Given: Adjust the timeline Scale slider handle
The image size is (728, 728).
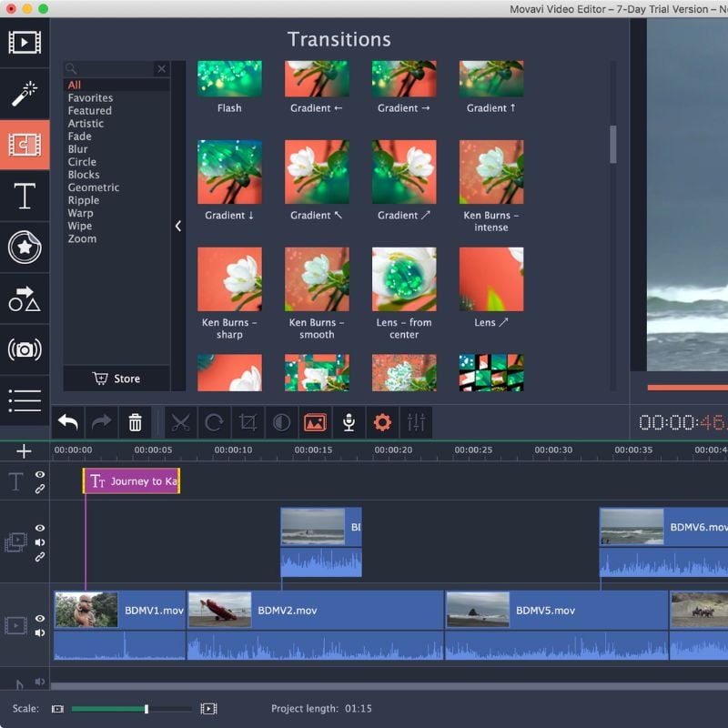Looking at the screenshot, I should click(x=147, y=709).
